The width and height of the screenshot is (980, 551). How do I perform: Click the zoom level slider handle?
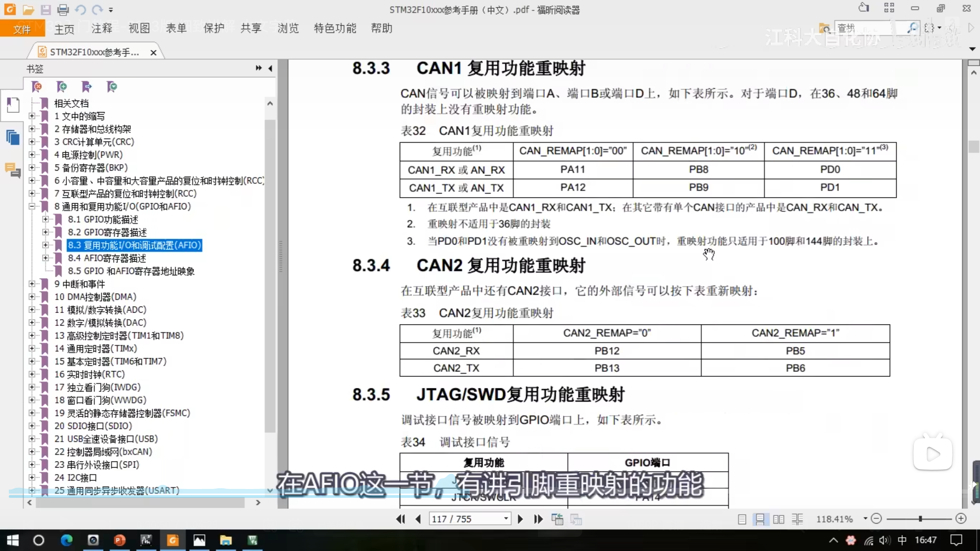coord(920,519)
